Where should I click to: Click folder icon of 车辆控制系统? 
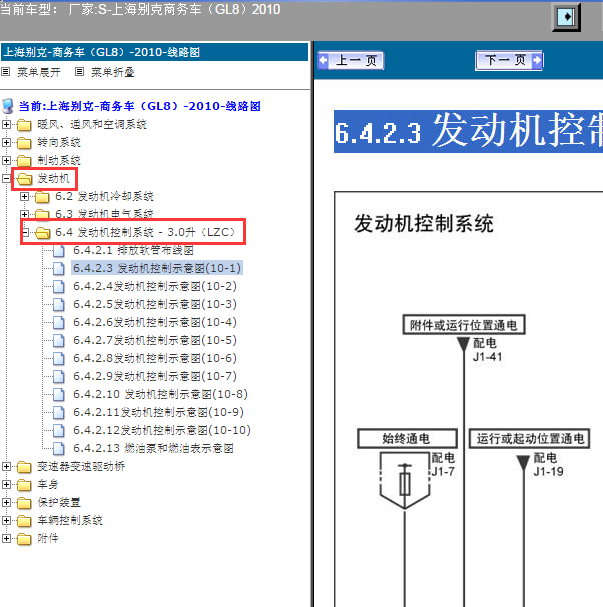coord(24,521)
